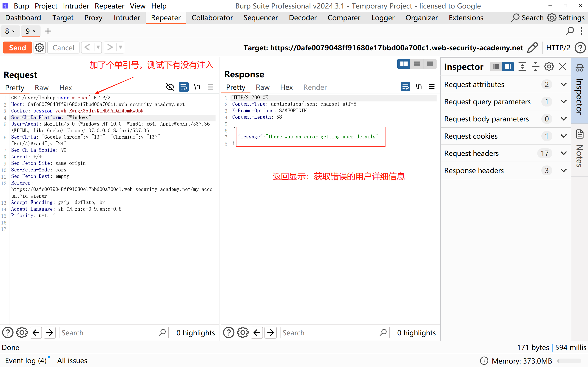Click the Inspector settings gear icon
This screenshot has height=367, width=588.
(x=549, y=67)
